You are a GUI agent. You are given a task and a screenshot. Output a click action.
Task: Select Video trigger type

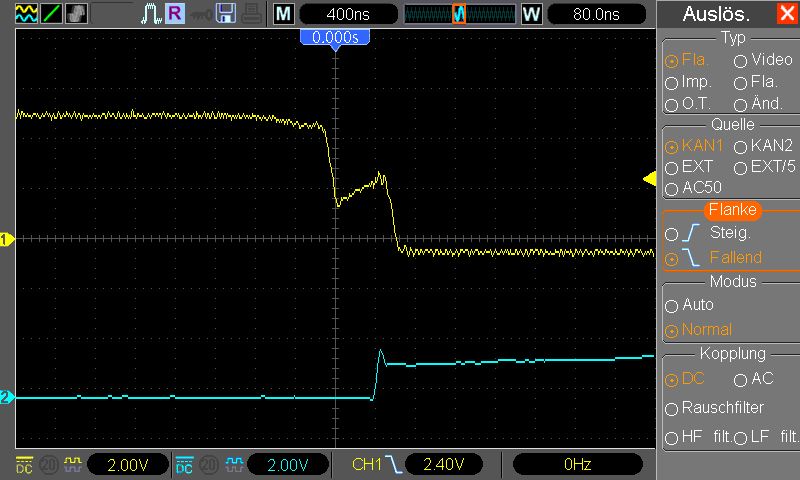(741, 60)
